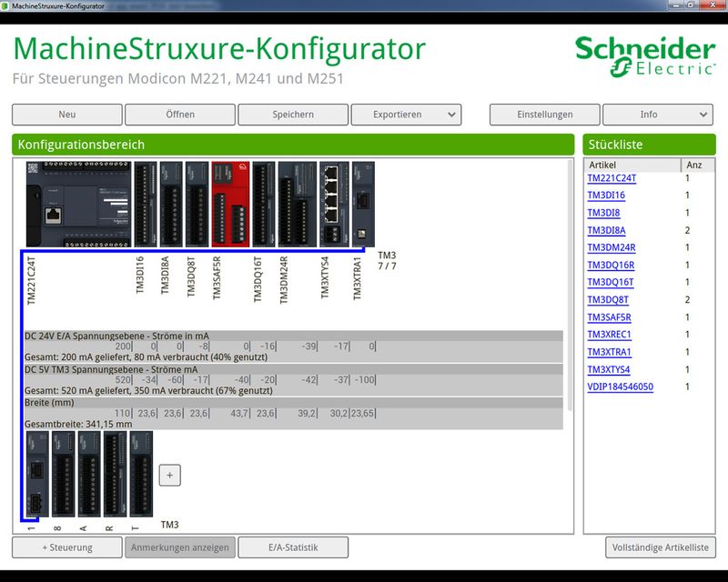728x582 pixels.
Task: Click the Neu button
Action: coord(67,115)
